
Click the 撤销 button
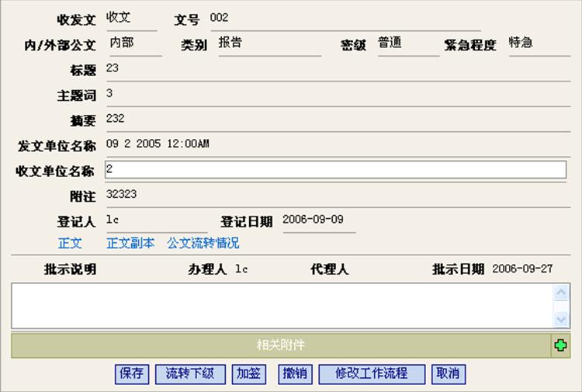295,373
